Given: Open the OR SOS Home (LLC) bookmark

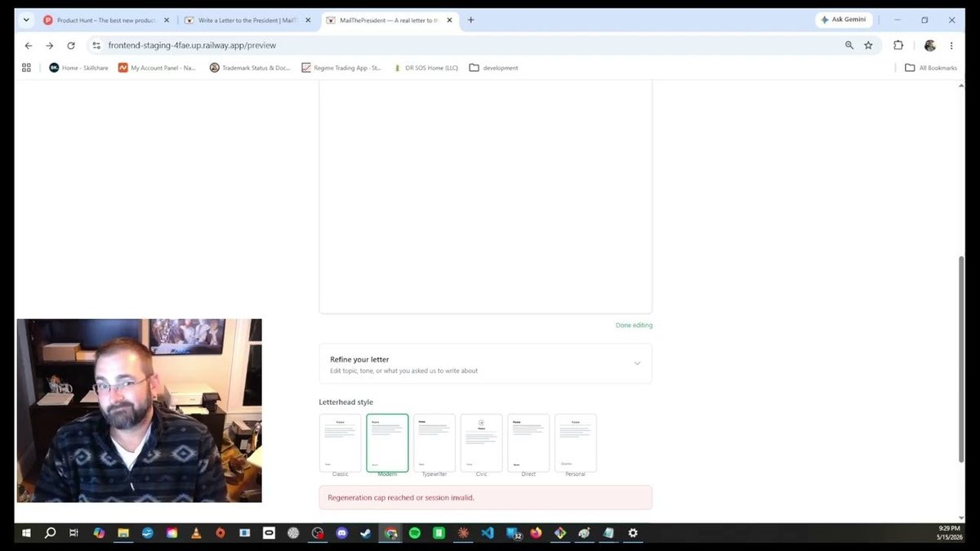Looking at the screenshot, I should pyautogui.click(x=425, y=68).
